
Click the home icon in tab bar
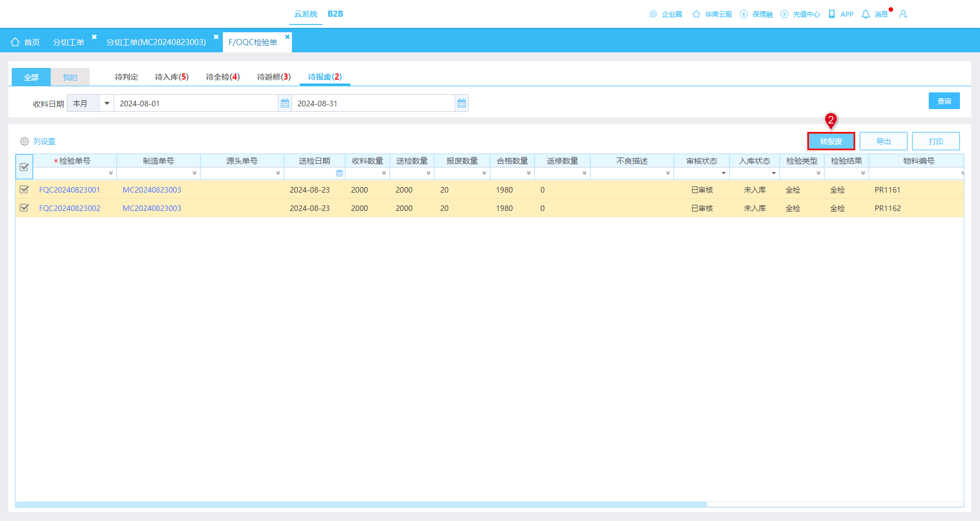(15, 42)
